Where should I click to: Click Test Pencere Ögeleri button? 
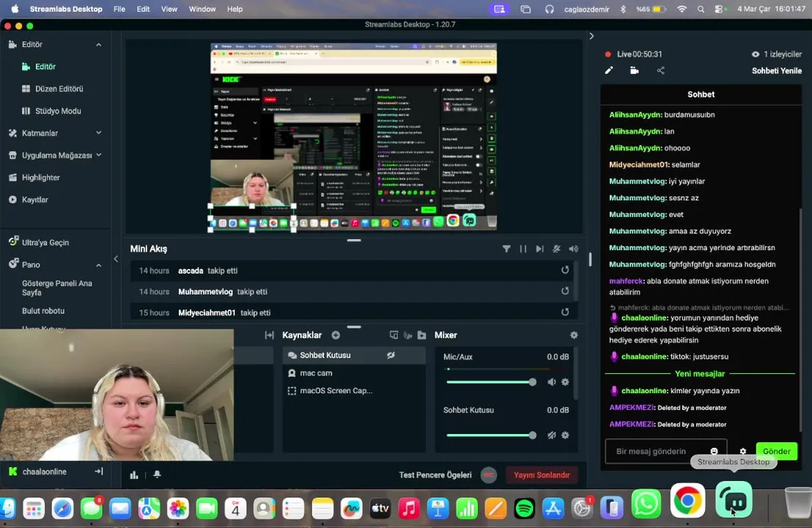435,475
